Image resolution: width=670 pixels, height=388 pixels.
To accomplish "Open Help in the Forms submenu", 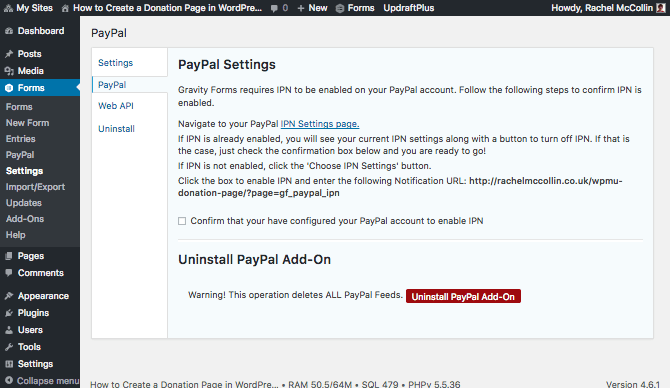I will click(x=16, y=235).
